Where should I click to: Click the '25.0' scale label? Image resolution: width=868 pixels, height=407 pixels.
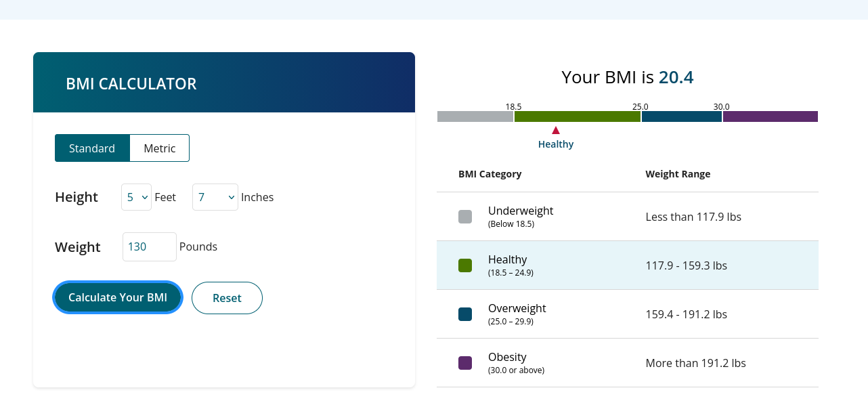pyautogui.click(x=641, y=106)
